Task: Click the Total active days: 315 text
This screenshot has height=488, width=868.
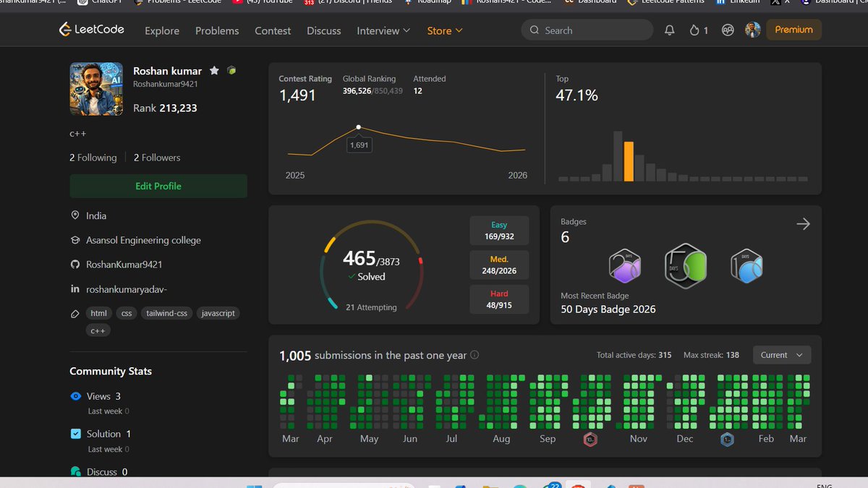Action: tap(634, 355)
